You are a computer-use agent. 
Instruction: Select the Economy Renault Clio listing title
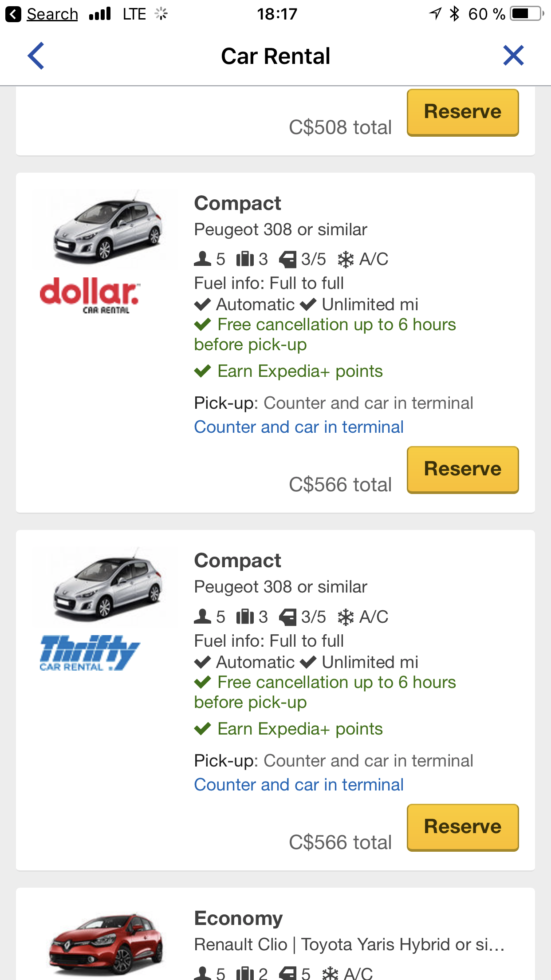pyautogui.click(x=238, y=918)
